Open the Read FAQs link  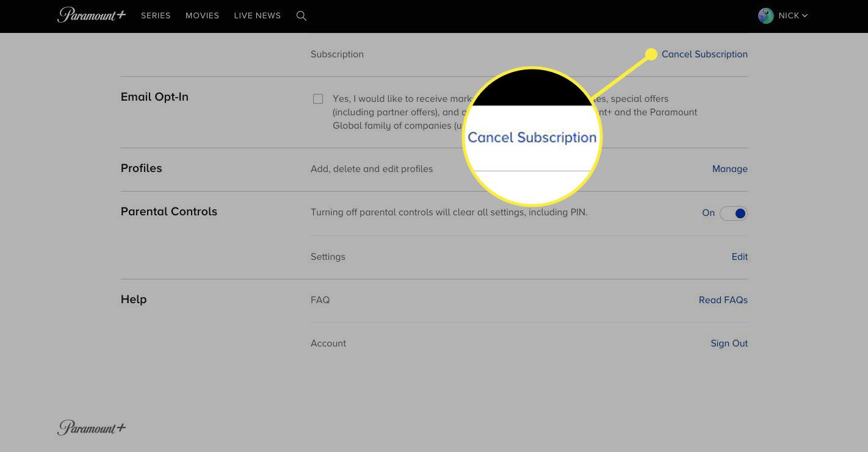click(723, 300)
